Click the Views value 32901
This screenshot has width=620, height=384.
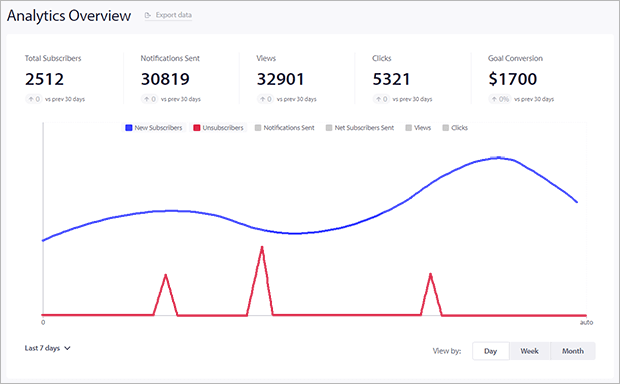280,79
